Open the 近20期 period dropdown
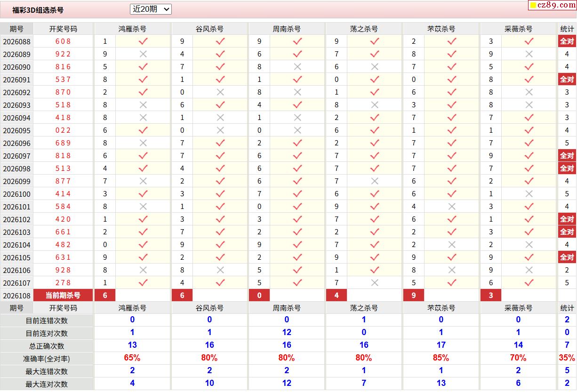Image resolution: width=577 pixels, height=392 pixels. click(151, 9)
